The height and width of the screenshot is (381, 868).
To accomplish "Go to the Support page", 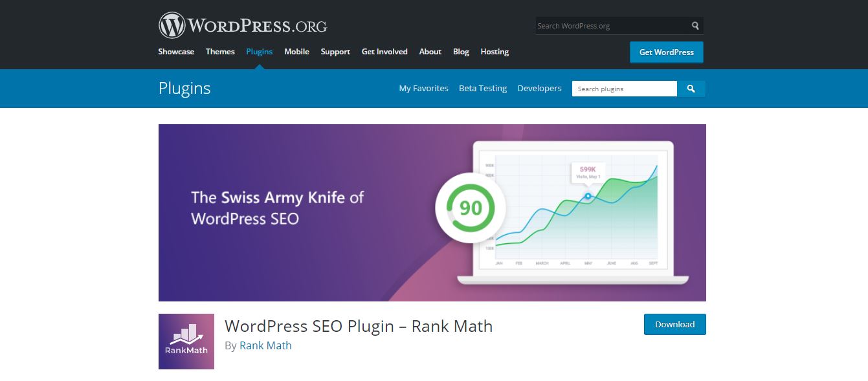I will (335, 52).
